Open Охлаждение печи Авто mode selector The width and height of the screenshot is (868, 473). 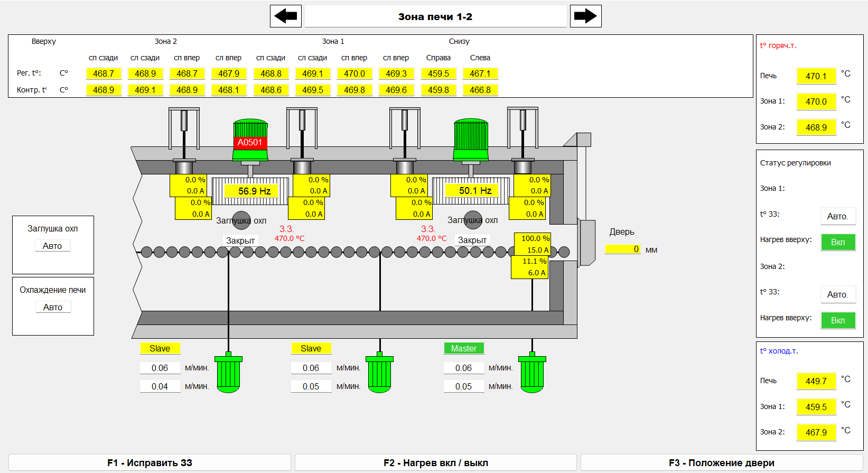click(53, 307)
